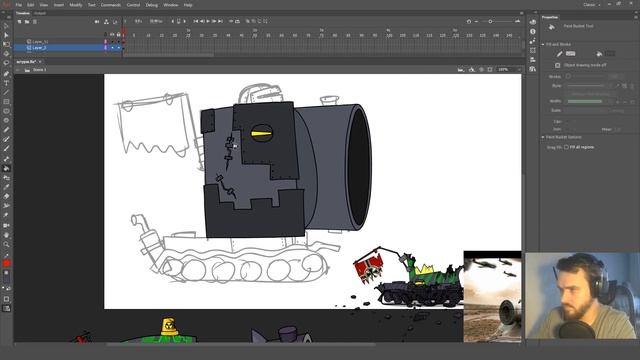Select the Subselection tool
640x360 pixels.
6,35
